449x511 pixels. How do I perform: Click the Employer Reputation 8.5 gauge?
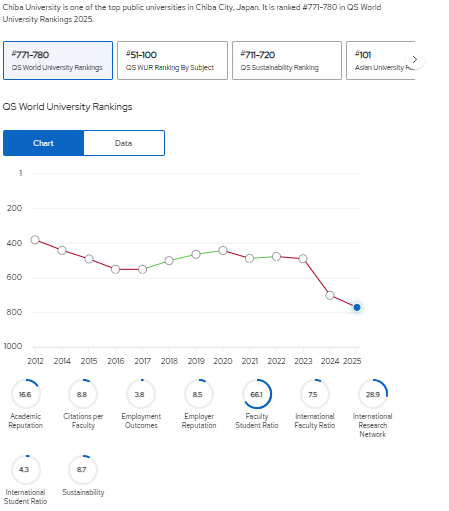click(x=199, y=394)
